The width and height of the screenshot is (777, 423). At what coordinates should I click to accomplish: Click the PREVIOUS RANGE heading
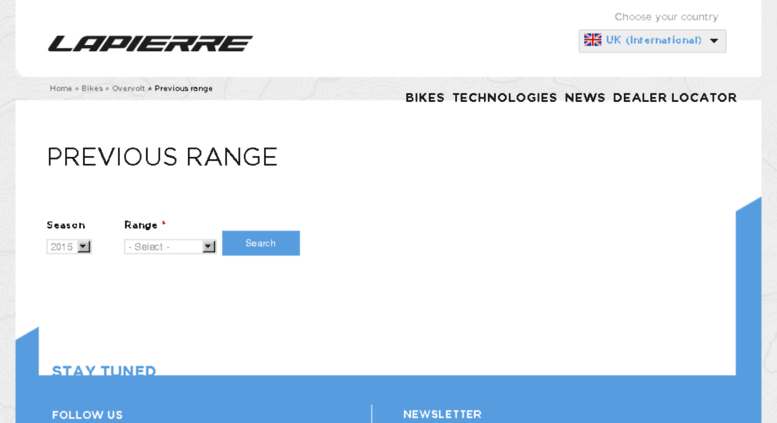[162, 157]
